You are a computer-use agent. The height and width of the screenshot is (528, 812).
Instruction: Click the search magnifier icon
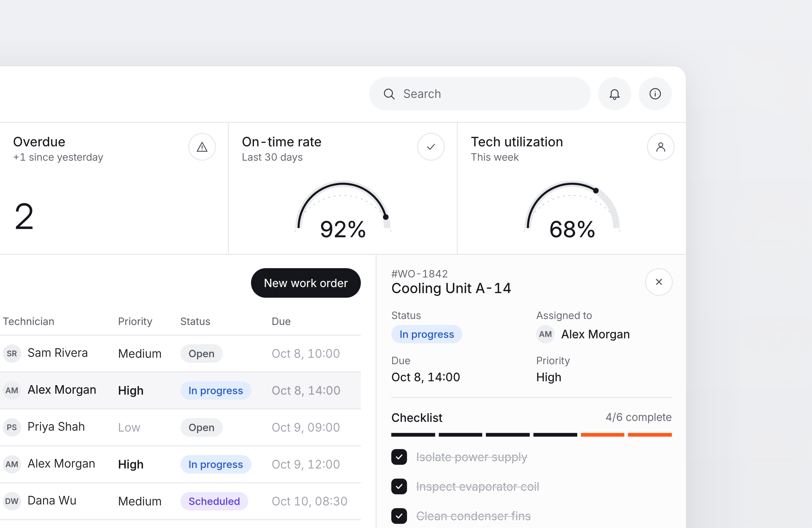[389, 94]
